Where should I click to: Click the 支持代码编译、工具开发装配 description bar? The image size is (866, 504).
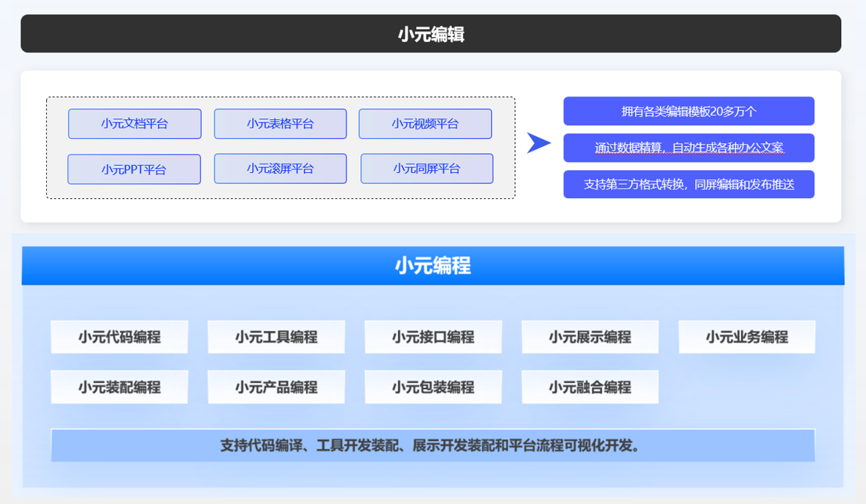point(433,445)
